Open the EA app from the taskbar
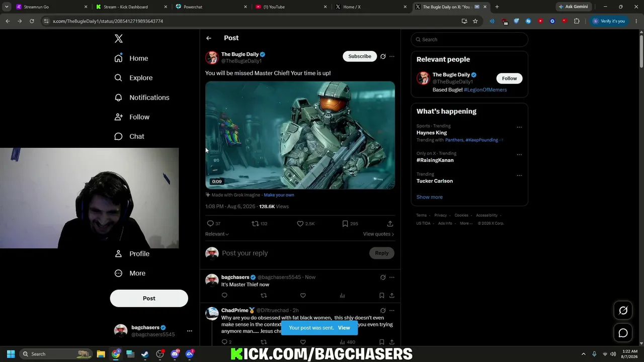This screenshot has height=362, width=644. coord(190,354)
